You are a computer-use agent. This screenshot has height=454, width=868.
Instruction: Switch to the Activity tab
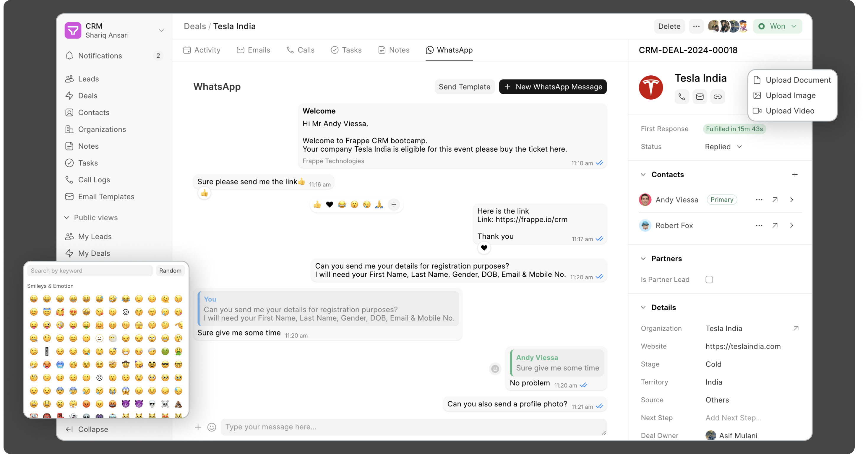202,50
